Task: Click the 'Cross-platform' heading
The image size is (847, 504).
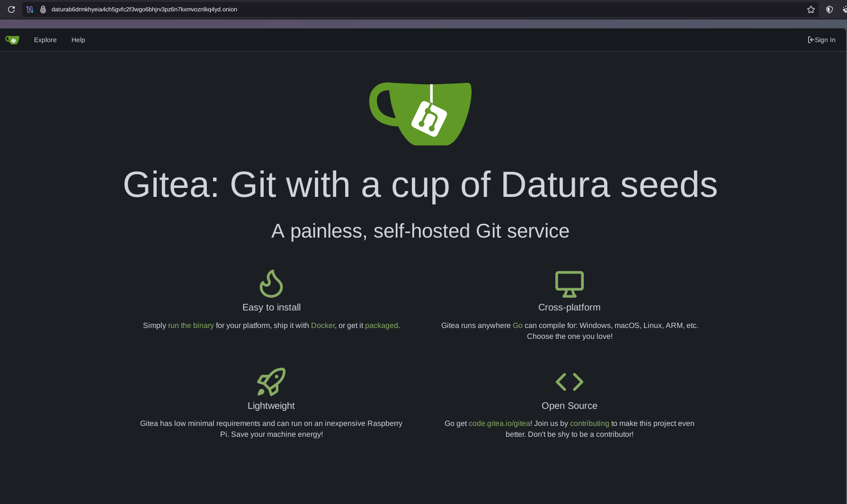Action: coord(570,308)
